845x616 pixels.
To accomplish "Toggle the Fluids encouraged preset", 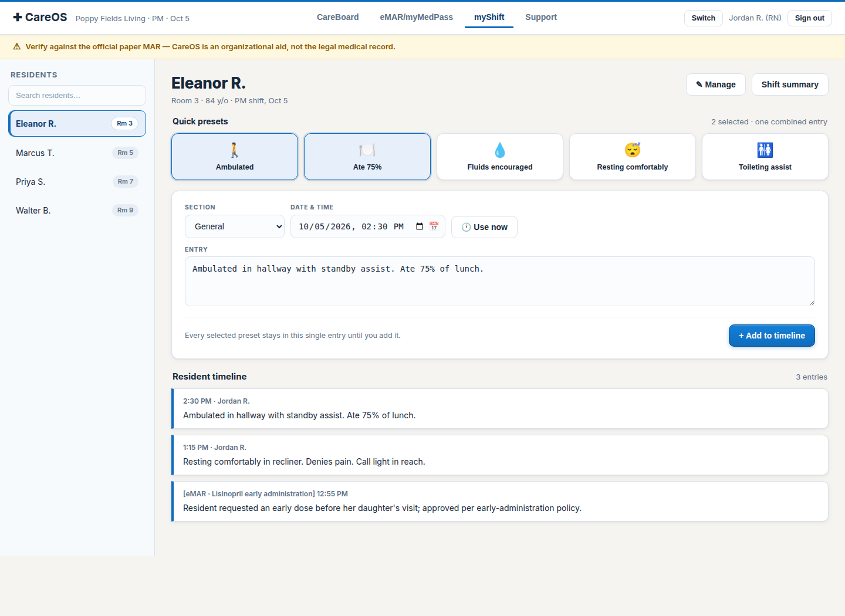I will (x=500, y=157).
